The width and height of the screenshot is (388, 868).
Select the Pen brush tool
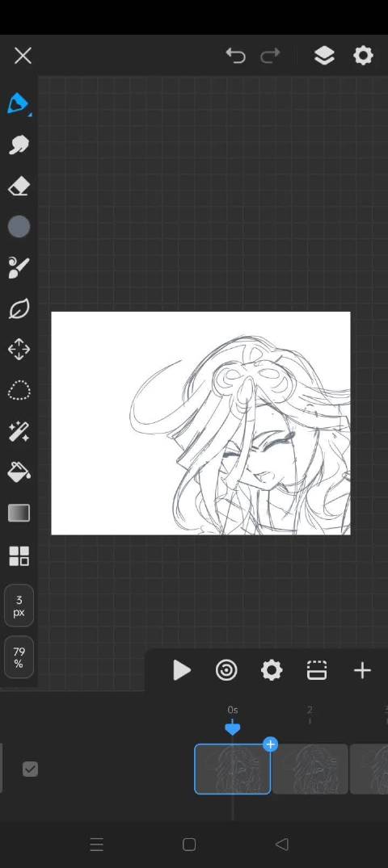(x=19, y=104)
